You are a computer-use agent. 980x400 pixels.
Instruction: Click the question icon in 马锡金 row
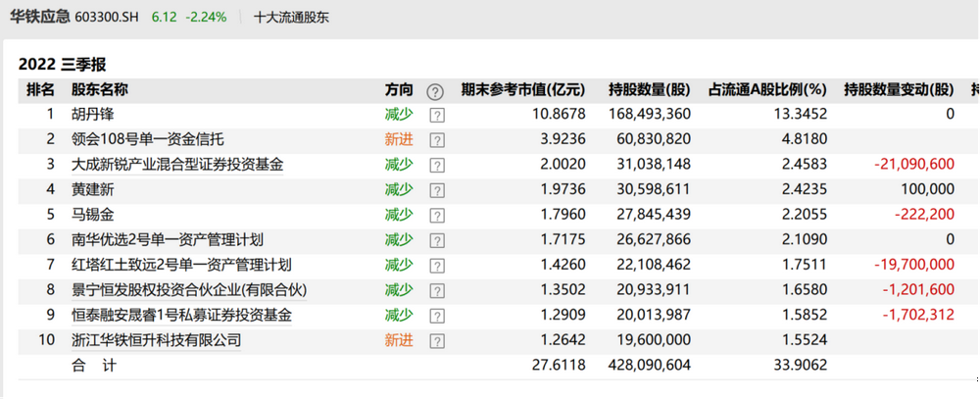click(437, 215)
